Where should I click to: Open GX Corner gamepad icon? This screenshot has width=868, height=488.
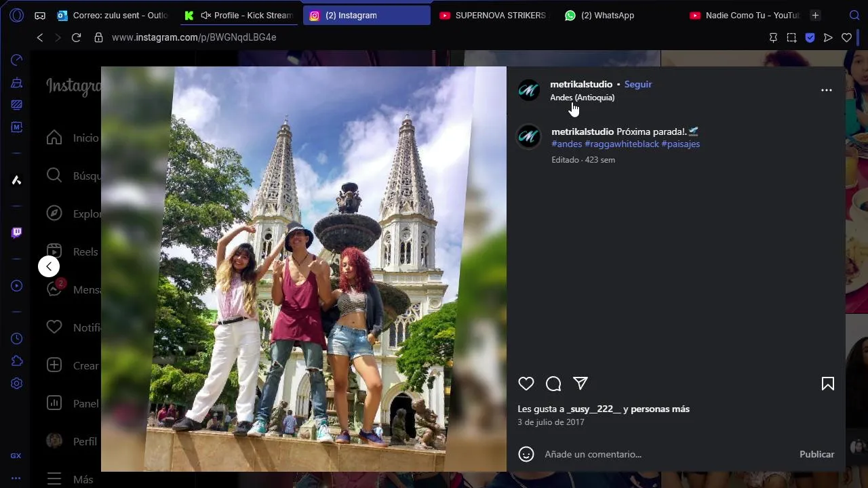40,15
